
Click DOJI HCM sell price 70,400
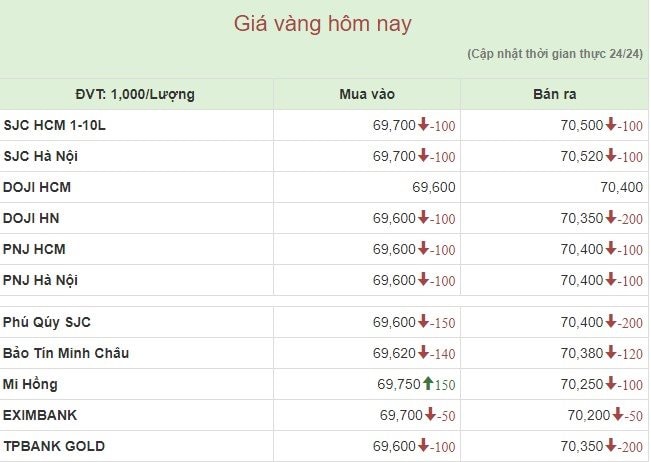(621, 187)
